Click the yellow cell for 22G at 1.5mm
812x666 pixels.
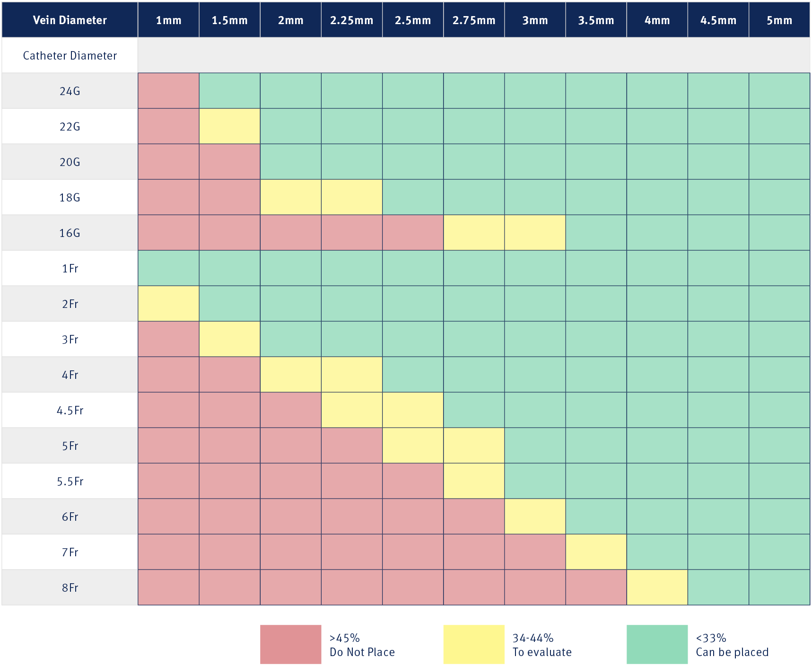pos(229,126)
